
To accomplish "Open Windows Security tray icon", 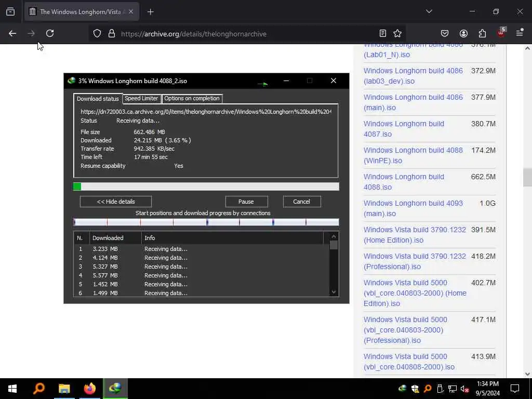I will click(x=415, y=389).
